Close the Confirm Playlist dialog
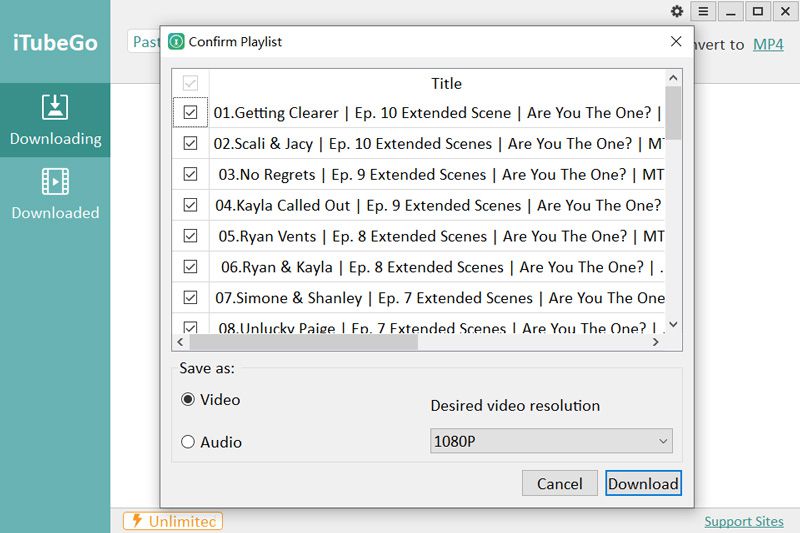This screenshot has height=533, width=800. (x=676, y=41)
